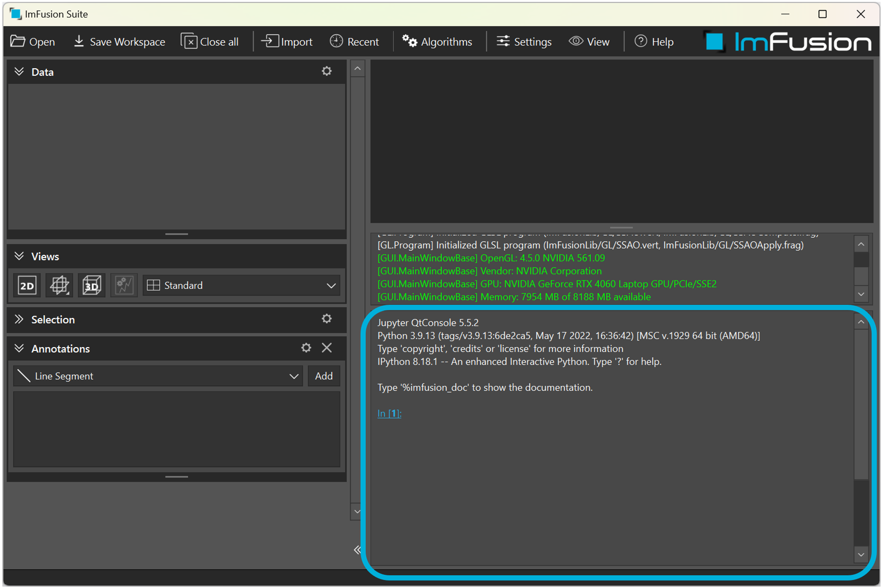Click the 'Jupyter QtConsole 5.5.2' line
This screenshot has width=882, height=588.
click(x=428, y=323)
